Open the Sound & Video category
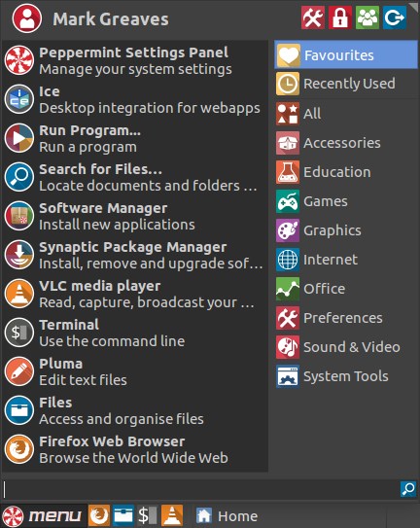 coord(346,347)
